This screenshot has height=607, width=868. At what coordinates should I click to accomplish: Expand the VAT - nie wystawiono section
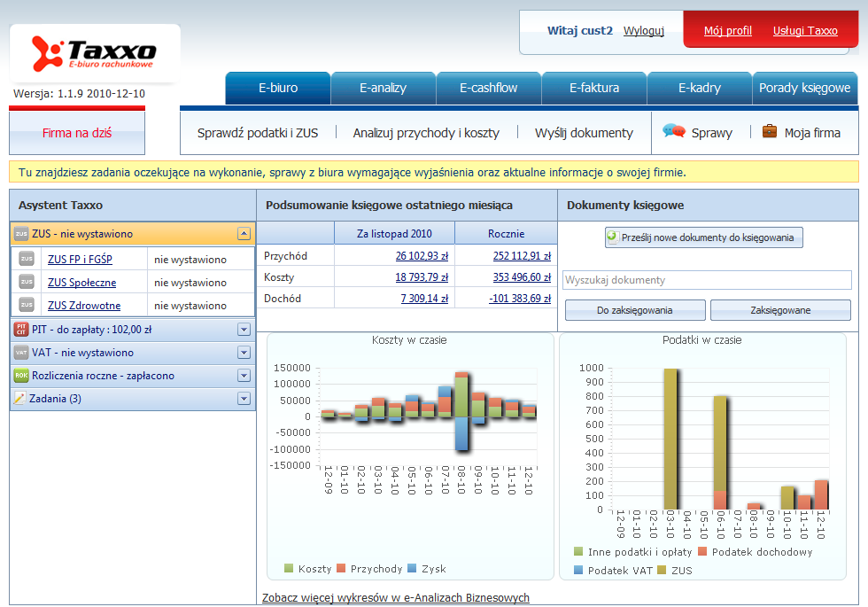pos(244,353)
